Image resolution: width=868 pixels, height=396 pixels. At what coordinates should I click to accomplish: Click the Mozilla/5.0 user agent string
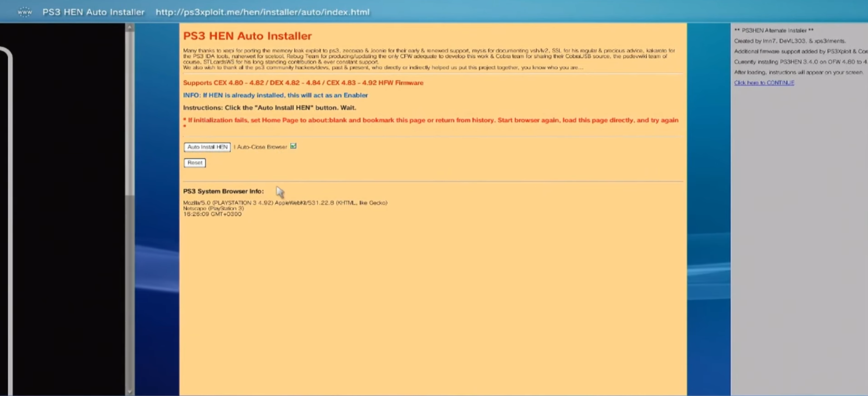click(285, 203)
